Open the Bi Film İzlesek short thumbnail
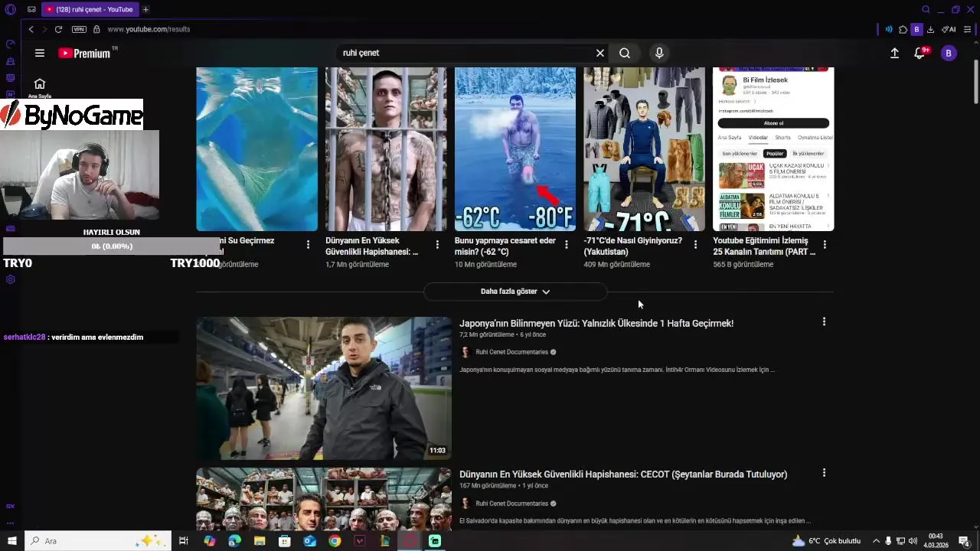The width and height of the screenshot is (980, 551). (773, 149)
